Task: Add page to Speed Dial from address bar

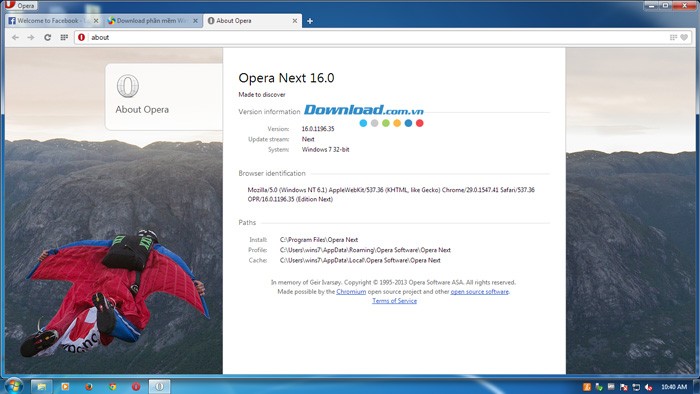Action: tap(673, 37)
